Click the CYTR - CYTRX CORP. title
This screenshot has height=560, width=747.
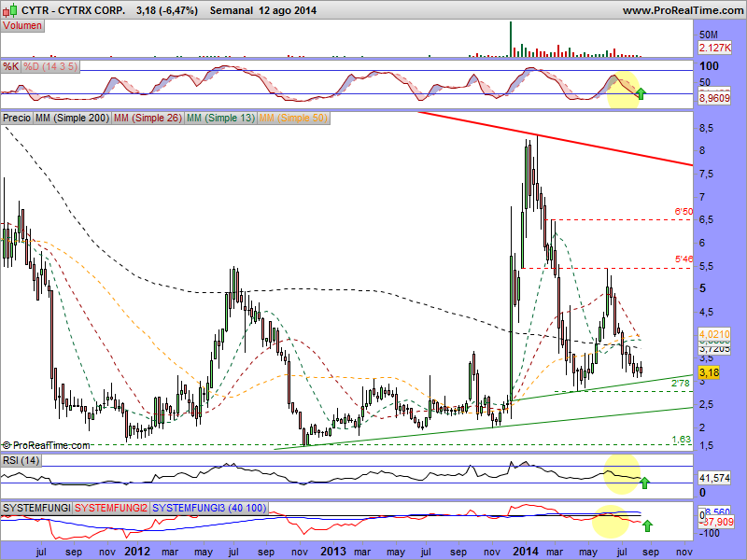click(x=74, y=10)
